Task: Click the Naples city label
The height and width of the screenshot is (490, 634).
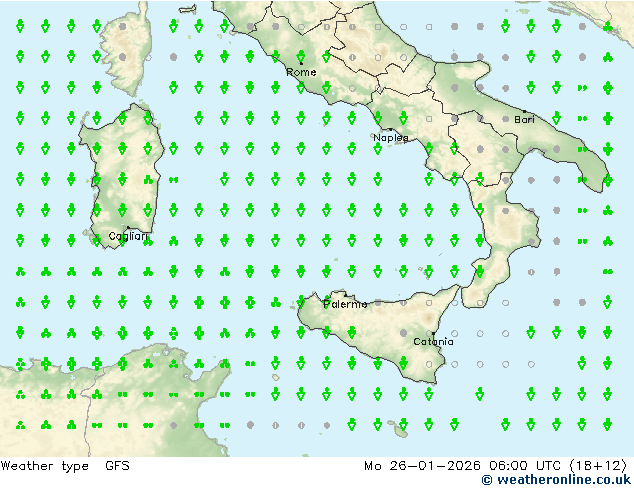Action: [x=391, y=138]
